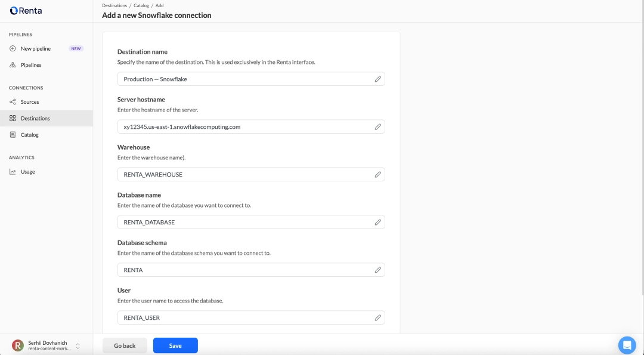Expand the Serhii Dovhanich account menu
The width and height of the screenshot is (644, 355).
pyautogui.click(x=78, y=345)
